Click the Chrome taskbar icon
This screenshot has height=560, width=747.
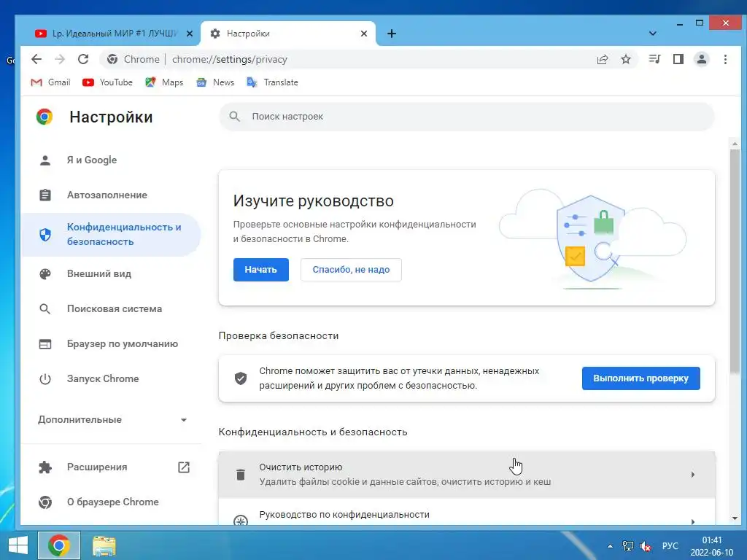pos(59,545)
